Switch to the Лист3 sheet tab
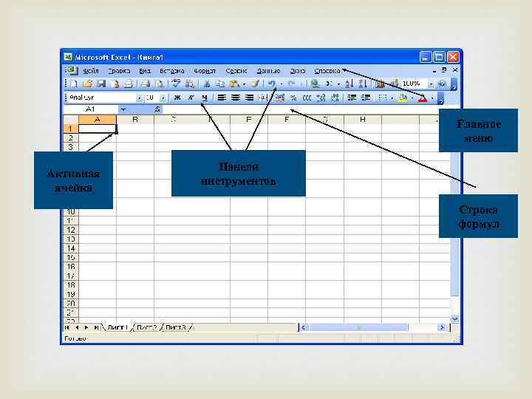Image resolution: width=532 pixels, height=399 pixels. (x=176, y=327)
